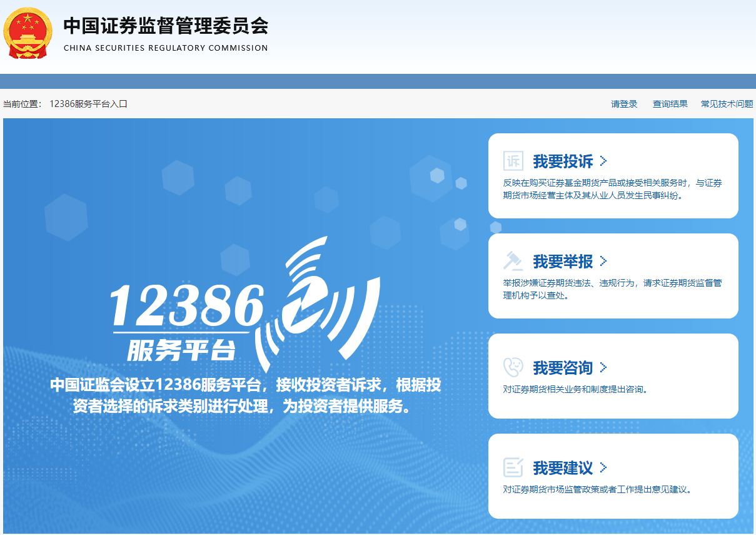Image resolution: width=756 pixels, height=535 pixels.
Task: Click the 中国证券监督管理委员会 site title
Action: click(166, 26)
